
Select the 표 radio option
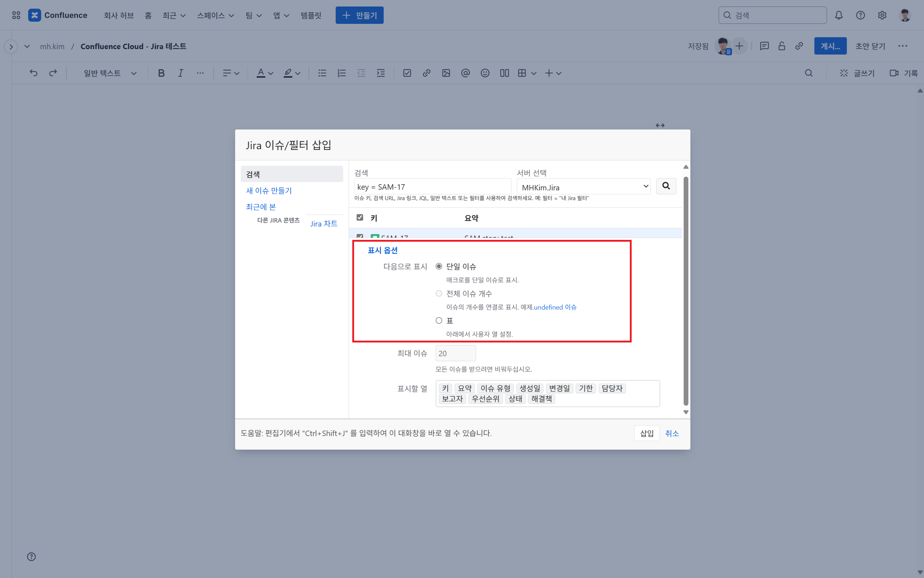pyautogui.click(x=439, y=321)
